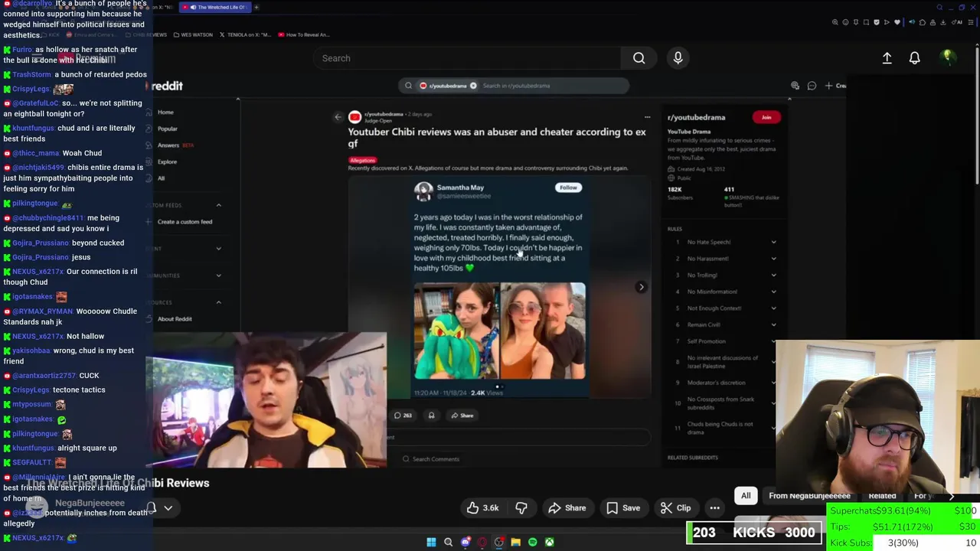
Task: Open the YouTube upload/create icon
Action: [x=887, y=58]
